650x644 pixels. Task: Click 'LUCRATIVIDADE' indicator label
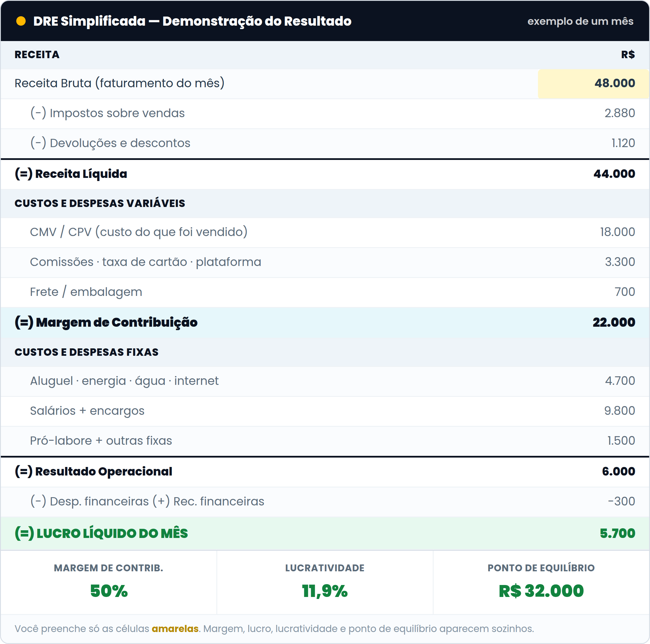325,568
